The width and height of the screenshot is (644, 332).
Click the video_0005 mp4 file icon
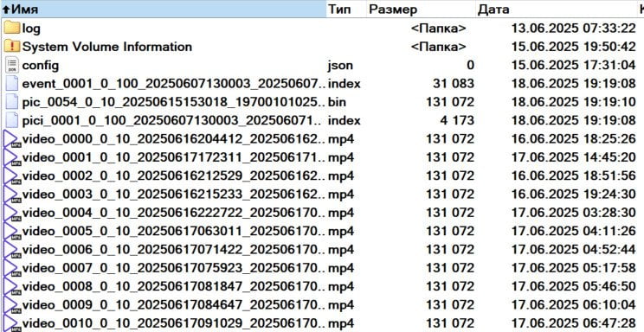(x=12, y=232)
